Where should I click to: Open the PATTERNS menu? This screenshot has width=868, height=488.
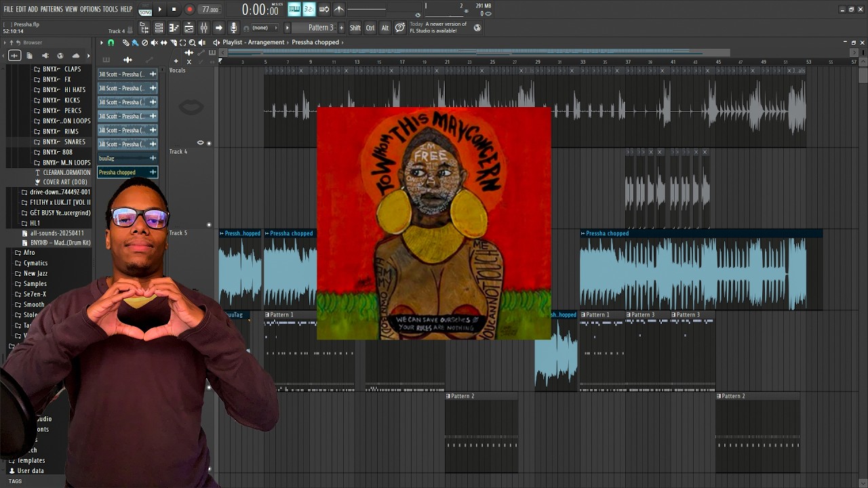coord(52,9)
